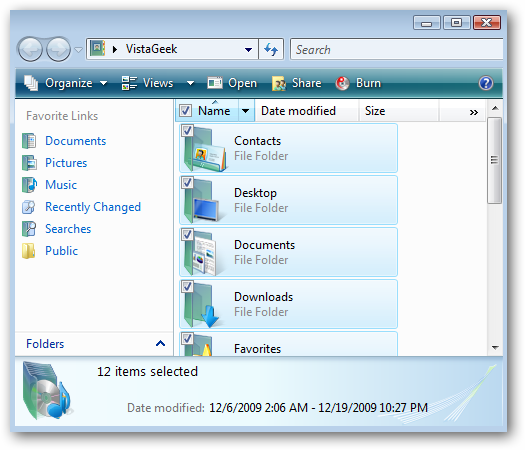Screen dimensions: 525x450
Task: Open the Name column filter dropdown
Action: (246, 111)
